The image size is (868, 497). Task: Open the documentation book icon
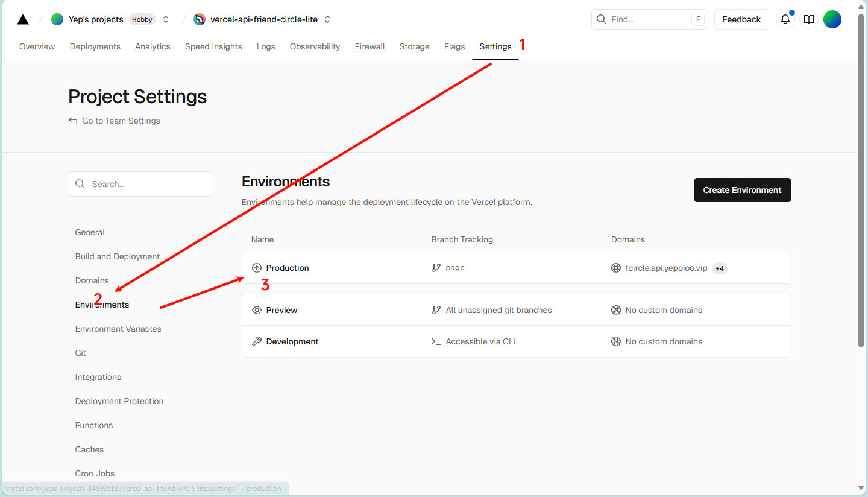[809, 19]
